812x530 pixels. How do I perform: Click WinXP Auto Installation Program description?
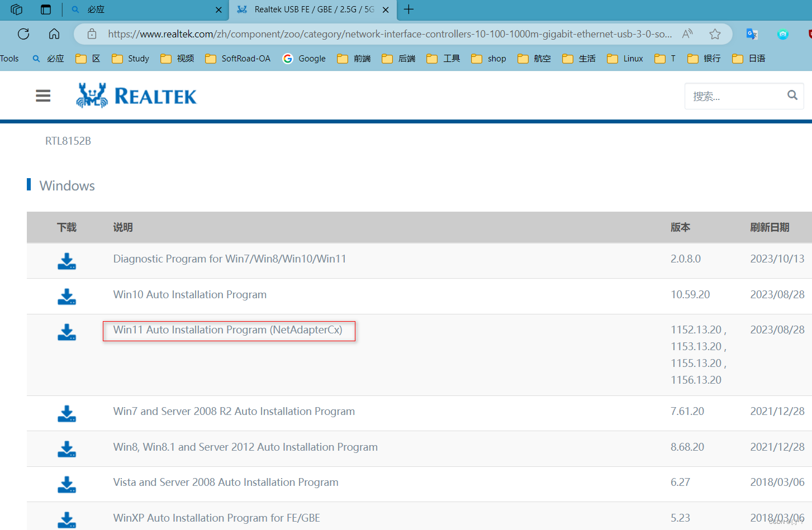click(x=217, y=518)
